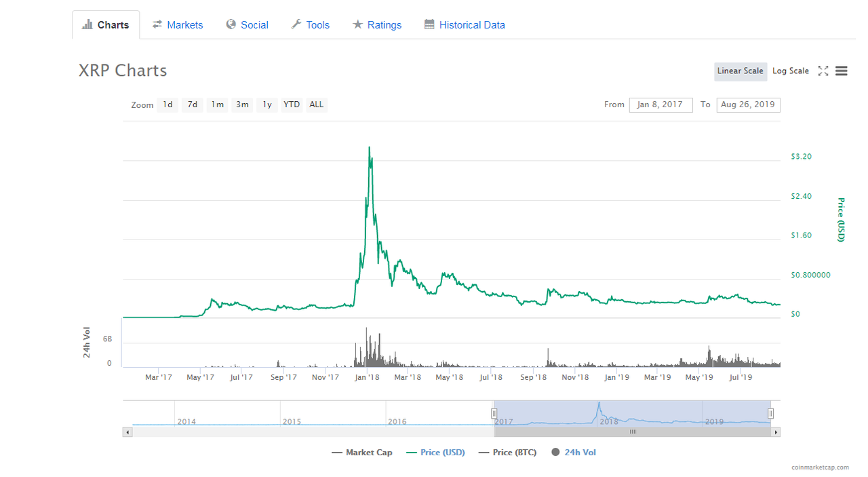Open the Social tab
This screenshot has width=868, height=477.
point(248,25)
